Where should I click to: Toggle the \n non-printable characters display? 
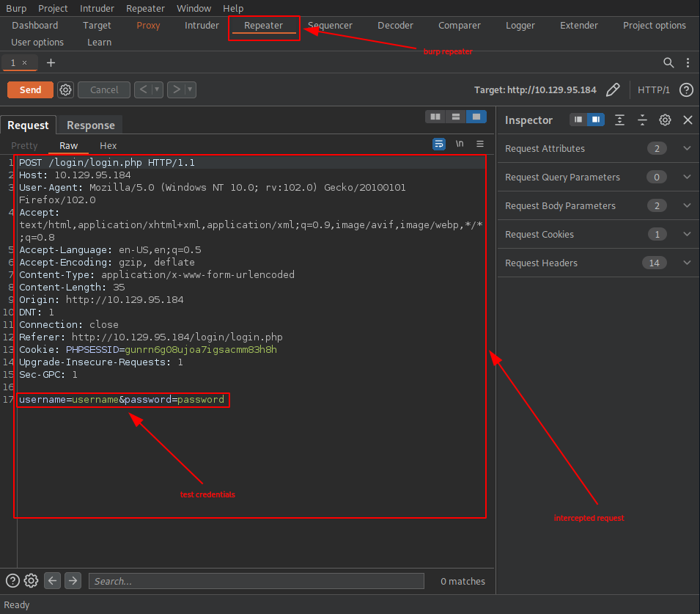tap(460, 144)
